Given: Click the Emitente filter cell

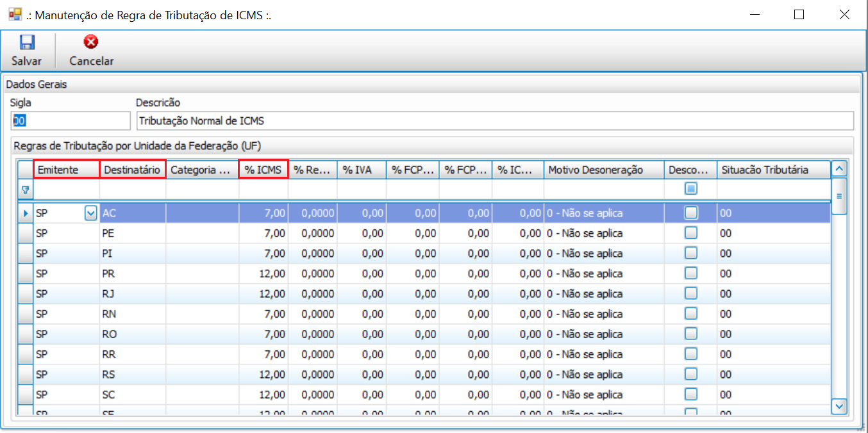Looking at the screenshot, I should pyautogui.click(x=67, y=190).
